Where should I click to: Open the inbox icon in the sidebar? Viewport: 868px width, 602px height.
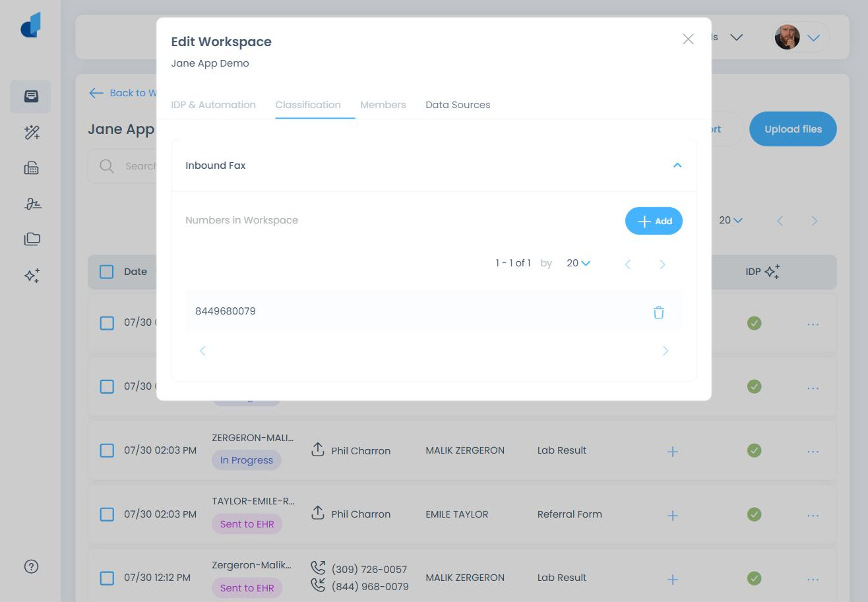(31, 96)
